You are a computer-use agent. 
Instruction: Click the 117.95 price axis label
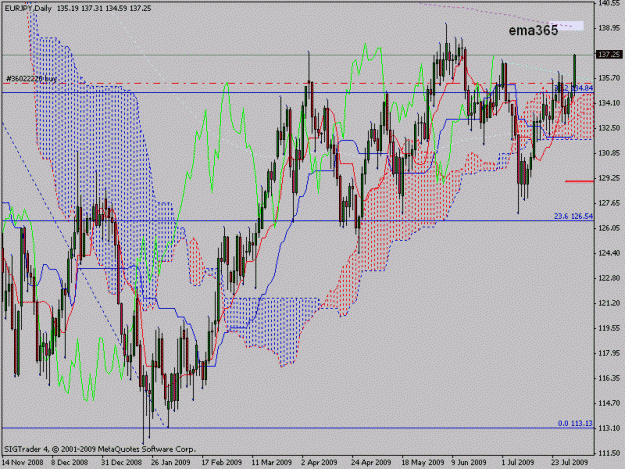(609, 353)
